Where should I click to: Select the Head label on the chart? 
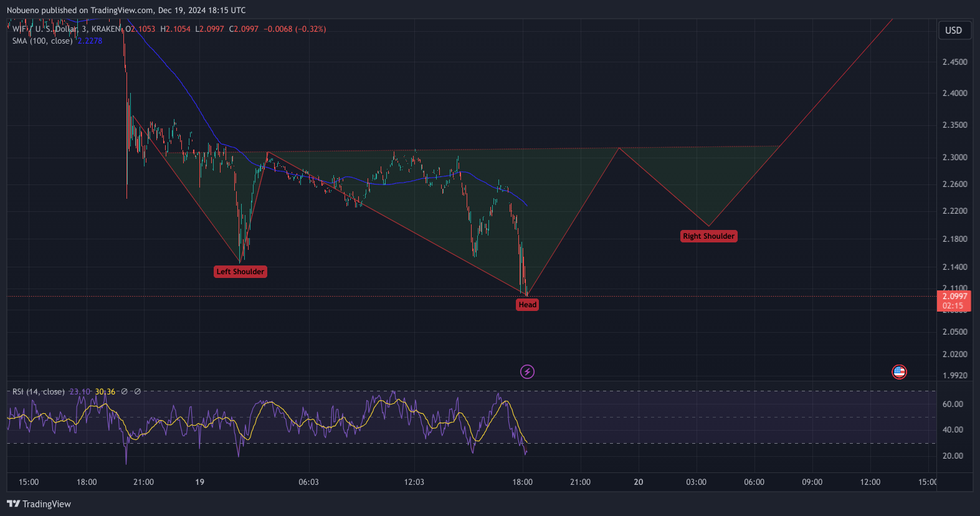(x=528, y=305)
